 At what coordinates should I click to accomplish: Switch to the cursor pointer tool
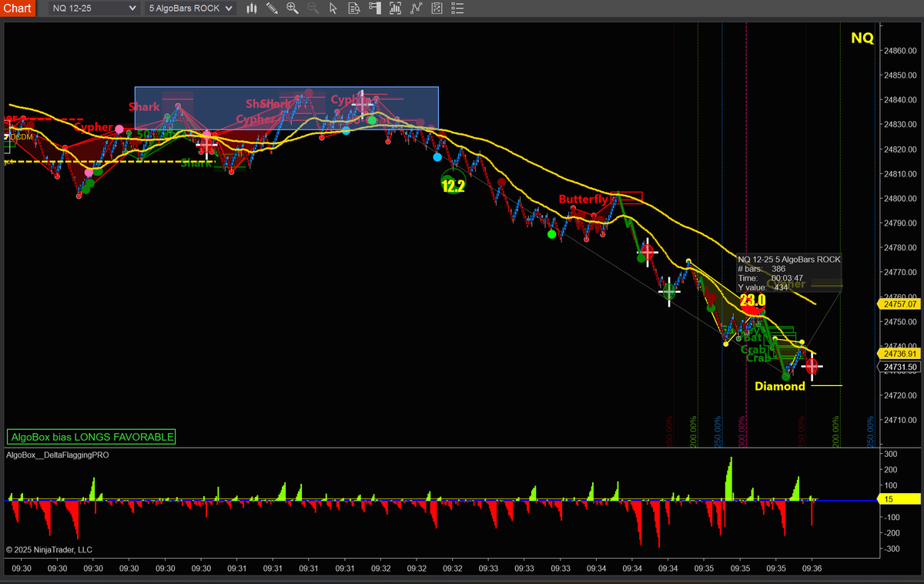[x=333, y=8]
